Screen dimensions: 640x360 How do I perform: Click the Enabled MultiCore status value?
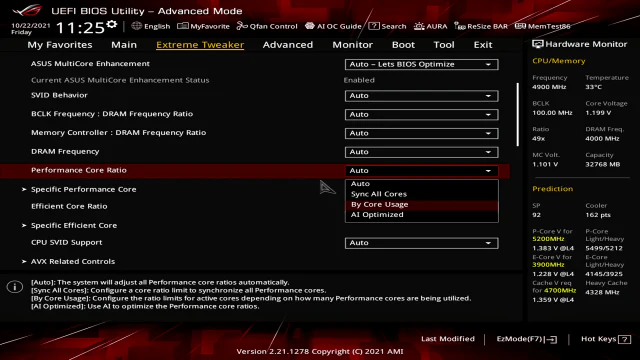359,80
